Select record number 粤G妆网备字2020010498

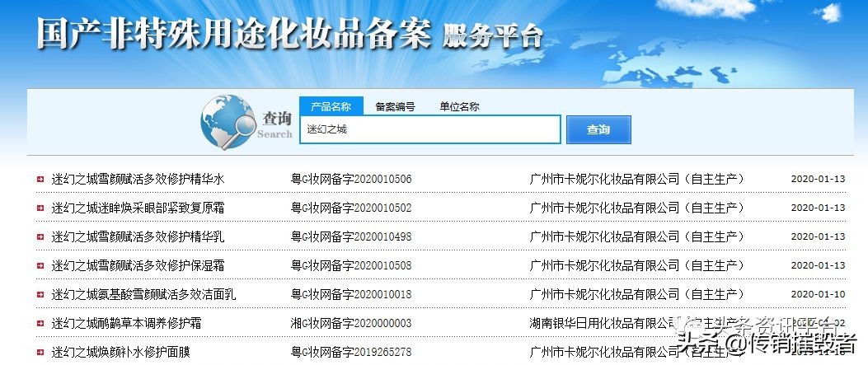(351, 236)
